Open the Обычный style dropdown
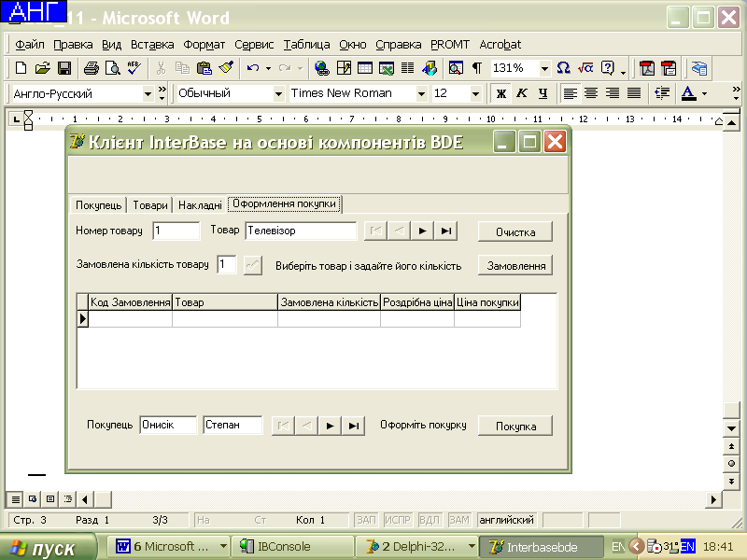The width and height of the screenshot is (747, 560). tap(278, 94)
